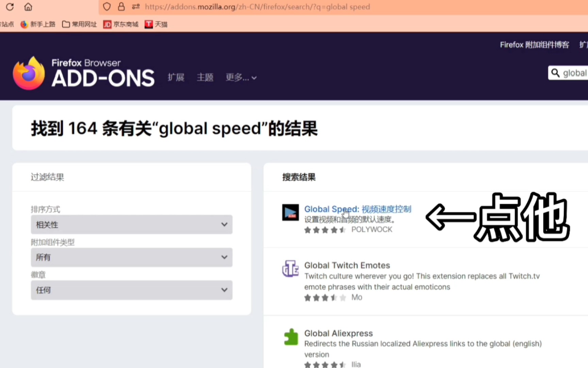The image size is (588, 368).
Task: Click the Redirects the Russian localized Aliexpress description
Action: tap(423, 349)
